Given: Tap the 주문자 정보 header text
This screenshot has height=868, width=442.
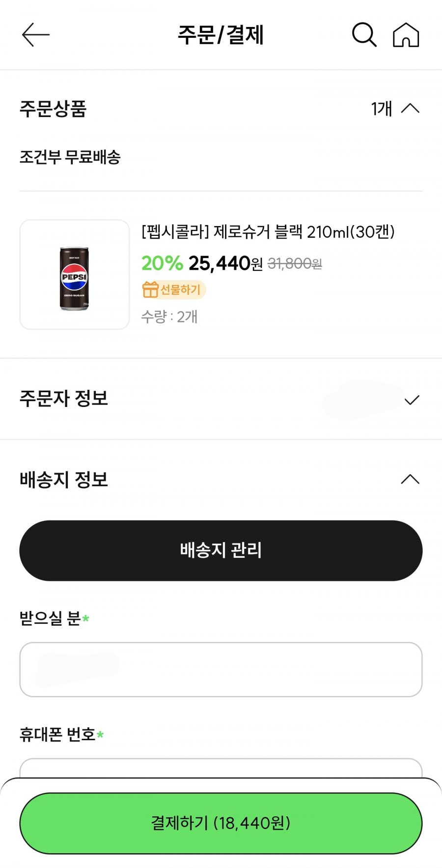Looking at the screenshot, I should pos(64,399).
